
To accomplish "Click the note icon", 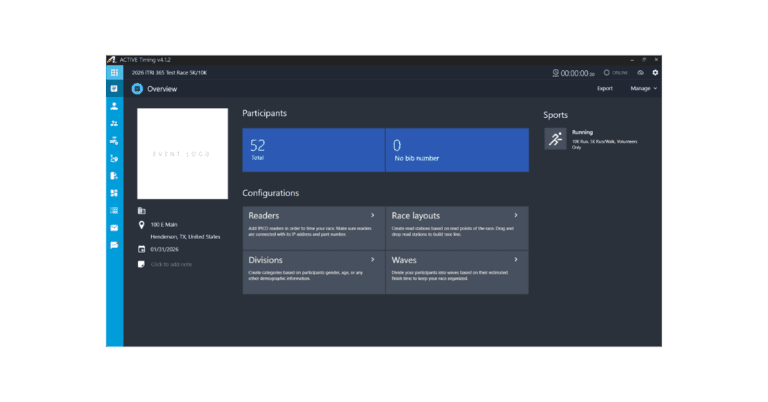I will pyautogui.click(x=142, y=264).
